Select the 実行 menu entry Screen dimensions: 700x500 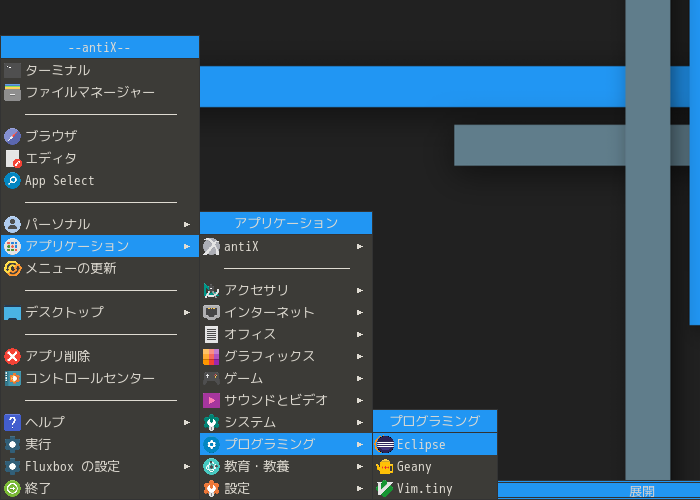tap(100, 444)
